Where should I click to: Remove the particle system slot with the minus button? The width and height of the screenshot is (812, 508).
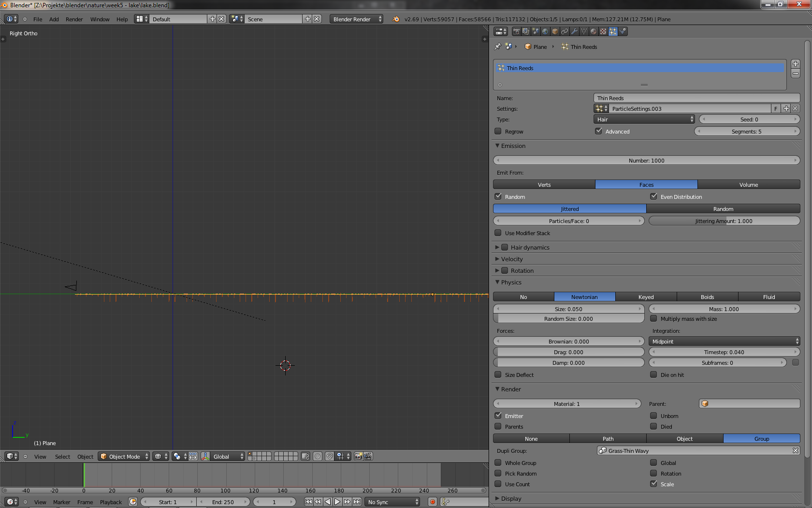(x=796, y=74)
